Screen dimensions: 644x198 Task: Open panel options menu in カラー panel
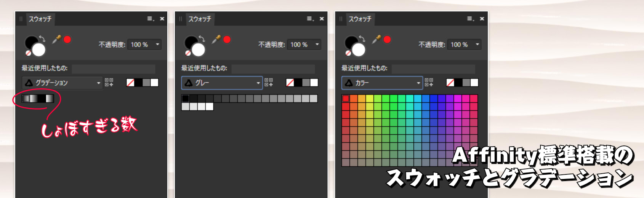471,19
